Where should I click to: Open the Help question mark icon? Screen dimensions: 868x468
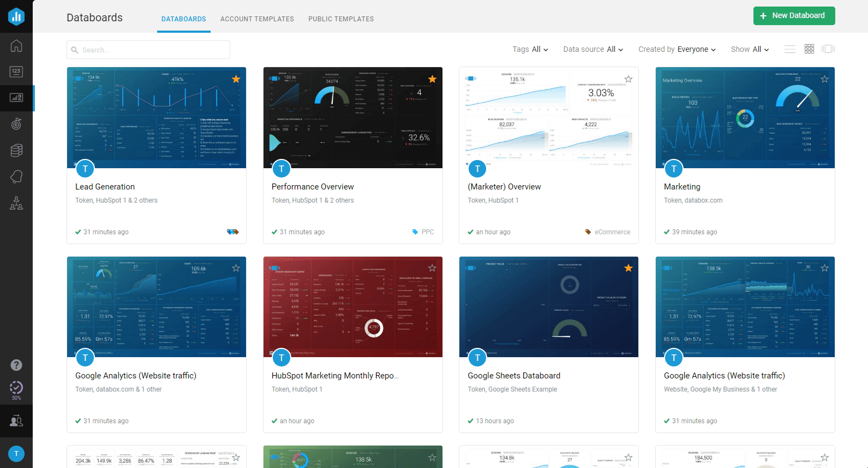coord(16,365)
